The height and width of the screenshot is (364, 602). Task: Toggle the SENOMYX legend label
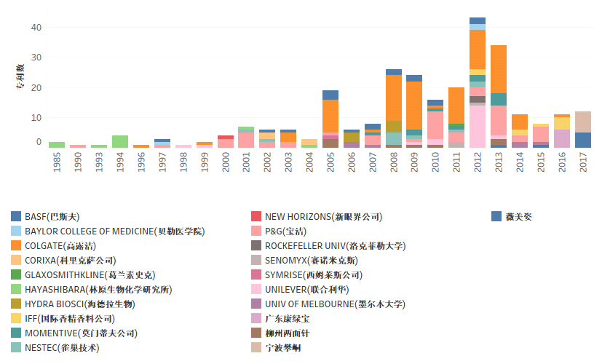pyautogui.click(x=321, y=260)
